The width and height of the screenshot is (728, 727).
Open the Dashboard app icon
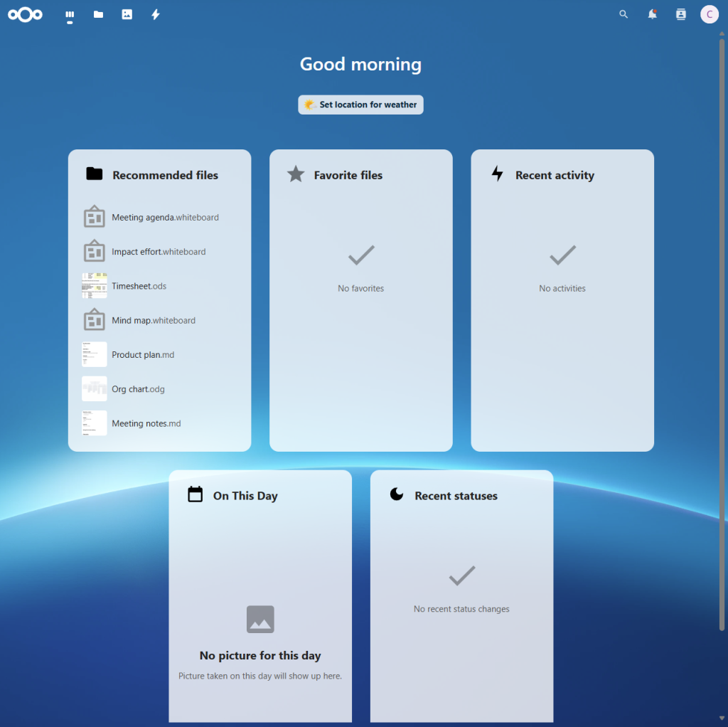pos(70,14)
